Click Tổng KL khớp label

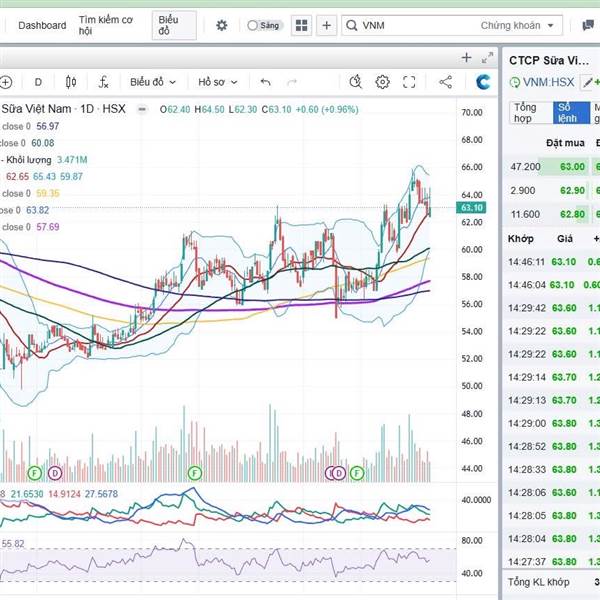click(x=538, y=582)
